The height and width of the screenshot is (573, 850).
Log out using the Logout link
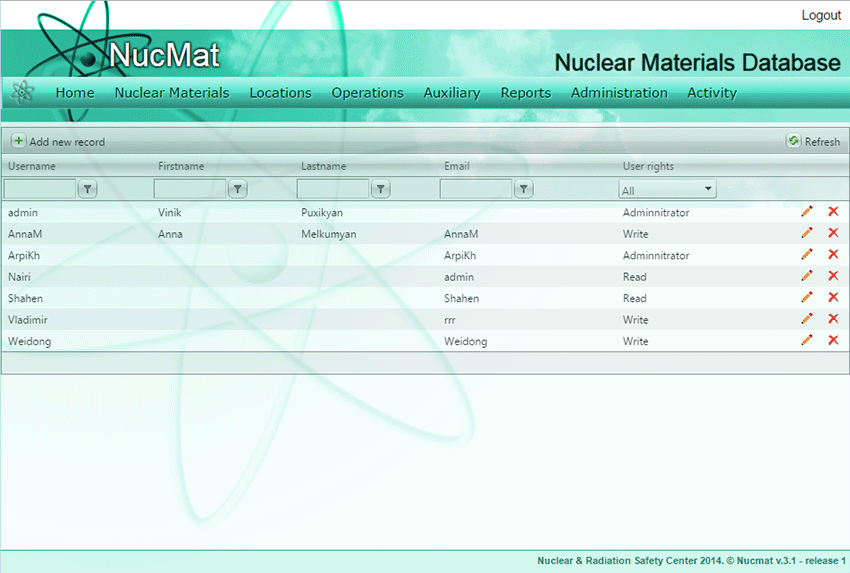tap(821, 15)
